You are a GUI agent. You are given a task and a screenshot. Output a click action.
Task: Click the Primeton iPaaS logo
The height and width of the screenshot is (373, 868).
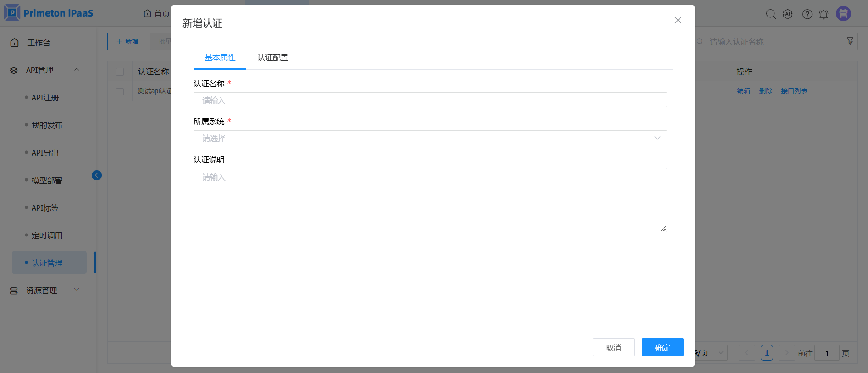(49, 13)
